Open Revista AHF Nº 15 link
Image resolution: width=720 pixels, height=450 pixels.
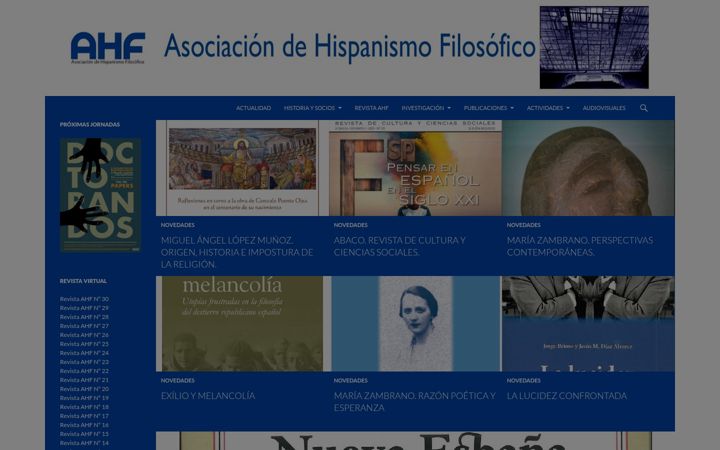[84, 434]
